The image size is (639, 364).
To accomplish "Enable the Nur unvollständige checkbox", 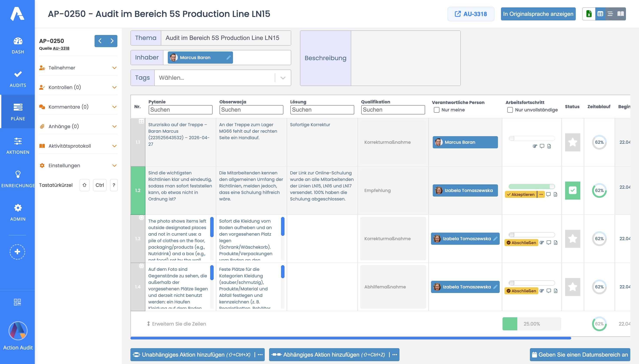I will click(510, 110).
